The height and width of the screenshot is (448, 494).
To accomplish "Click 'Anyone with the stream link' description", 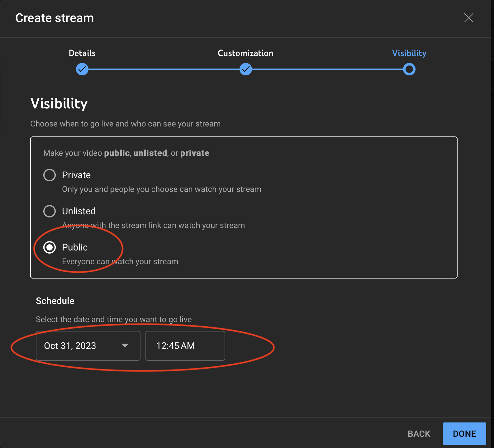I will coord(154,225).
